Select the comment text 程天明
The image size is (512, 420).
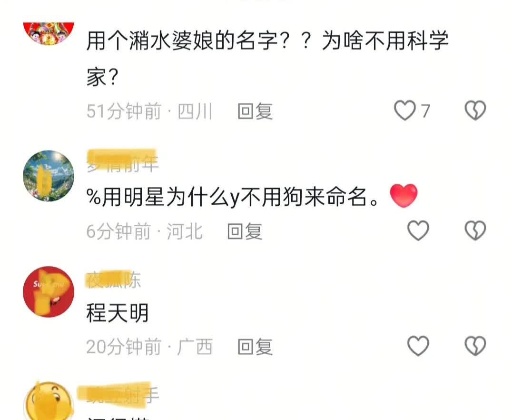(x=118, y=313)
